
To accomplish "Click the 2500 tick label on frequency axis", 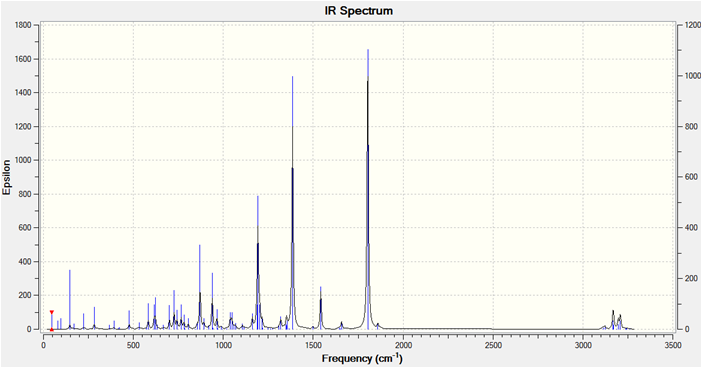I will 493,345.
